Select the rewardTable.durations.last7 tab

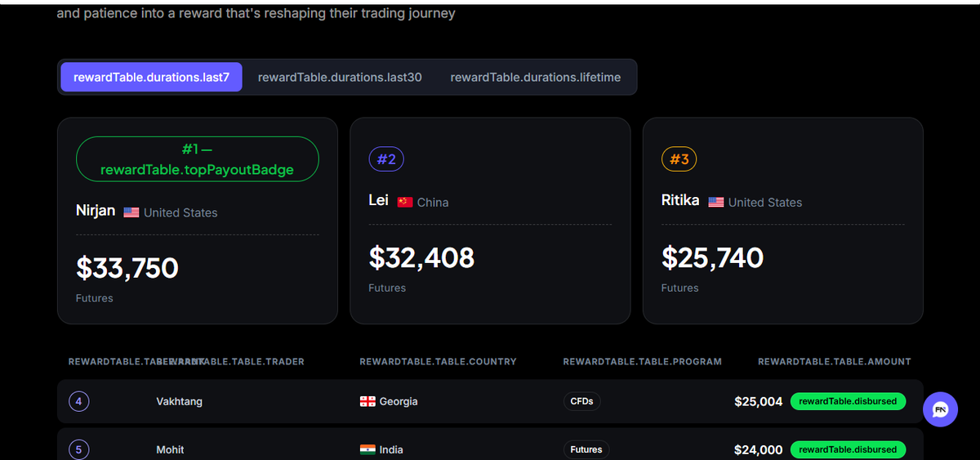click(151, 77)
